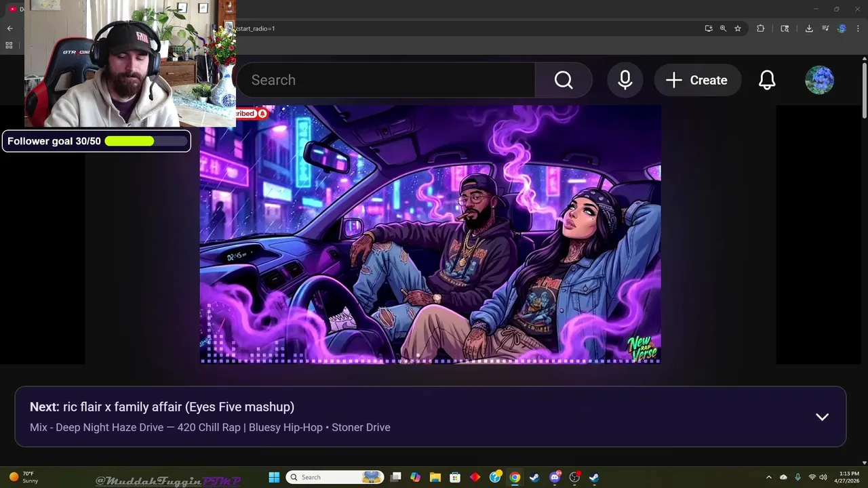Viewport: 868px width, 488px height.
Task: Click the red diamond app taskbar icon
Action: point(475,477)
